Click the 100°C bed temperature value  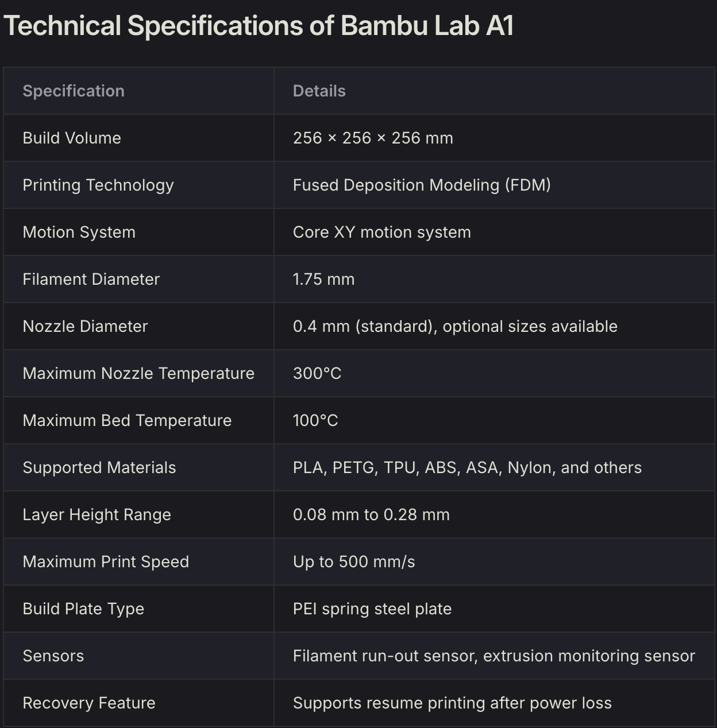pos(315,420)
